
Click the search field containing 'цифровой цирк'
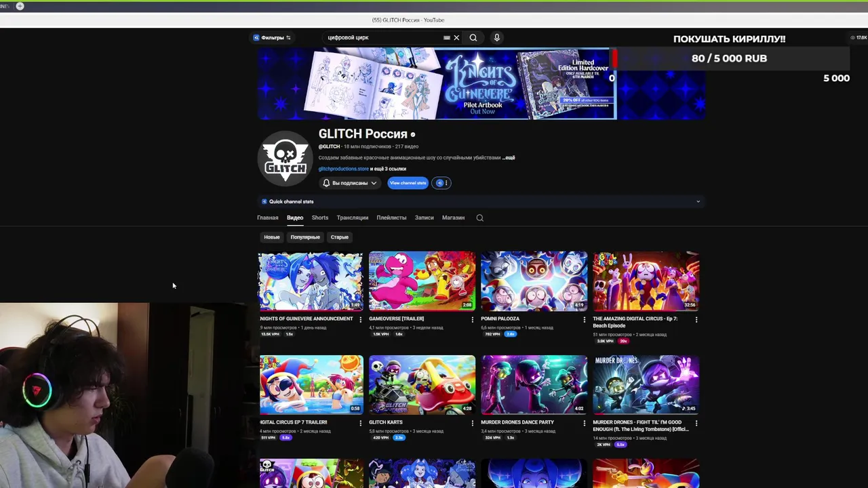point(383,38)
